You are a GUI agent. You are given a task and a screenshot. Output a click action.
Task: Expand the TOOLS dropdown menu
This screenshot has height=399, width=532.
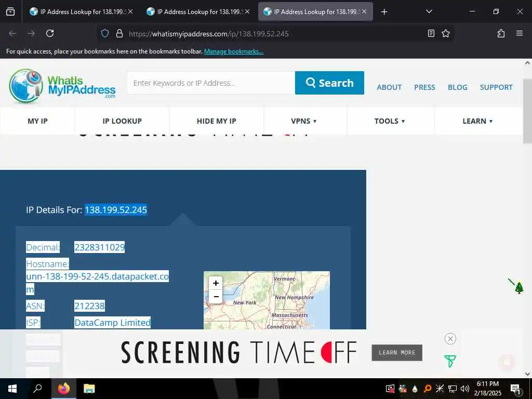[x=390, y=121]
